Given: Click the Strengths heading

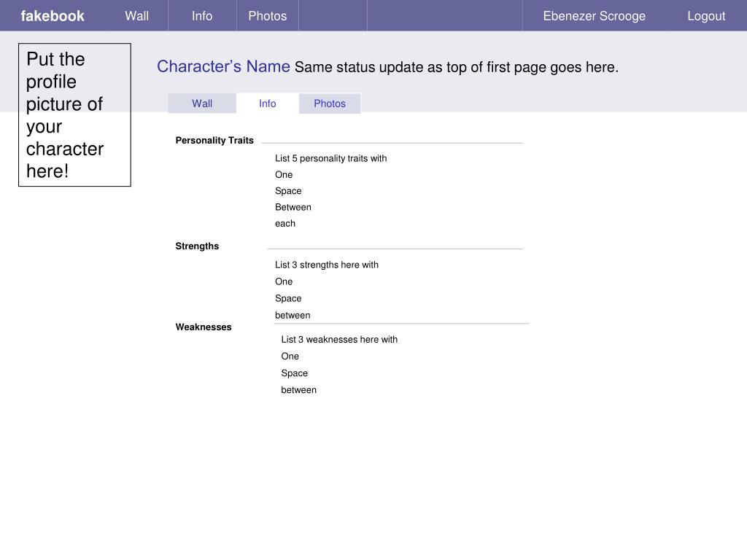Looking at the screenshot, I should pos(197,246).
